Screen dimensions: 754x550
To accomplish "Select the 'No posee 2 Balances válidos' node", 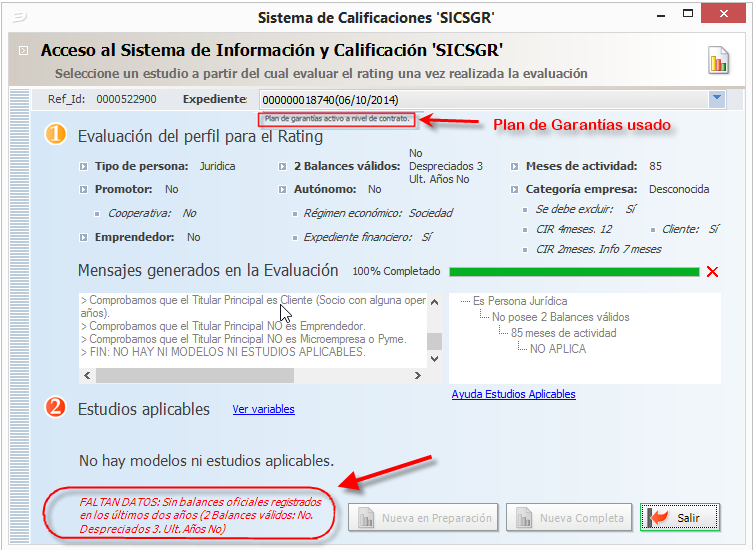I will tap(560, 317).
